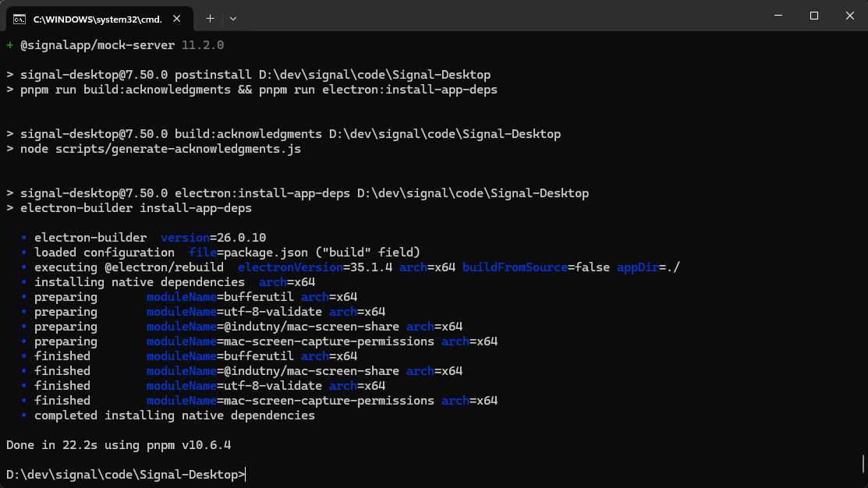Click the bullet next to completed installing line

click(x=23, y=416)
